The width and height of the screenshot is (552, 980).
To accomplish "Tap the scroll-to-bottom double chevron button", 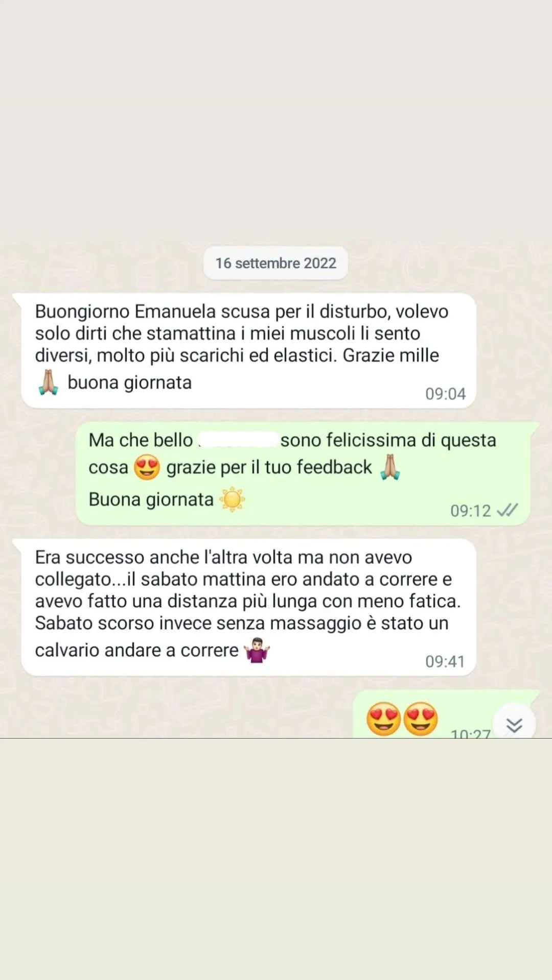I will coord(514,724).
